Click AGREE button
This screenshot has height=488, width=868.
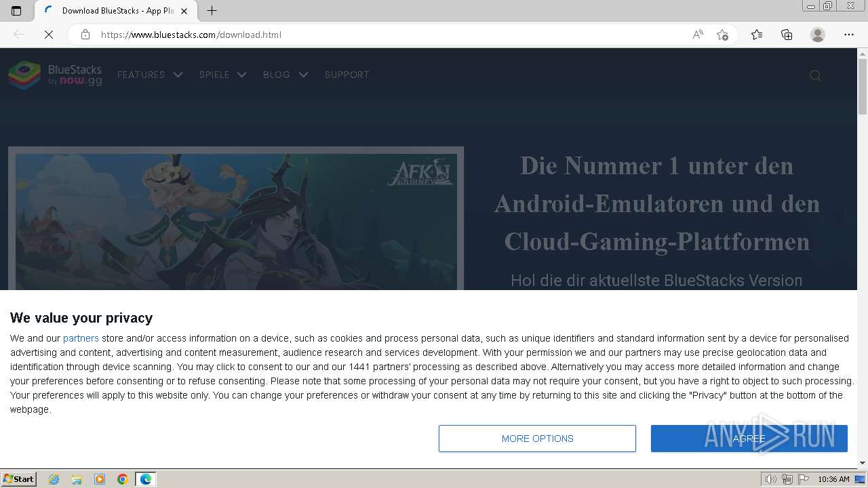pos(749,439)
